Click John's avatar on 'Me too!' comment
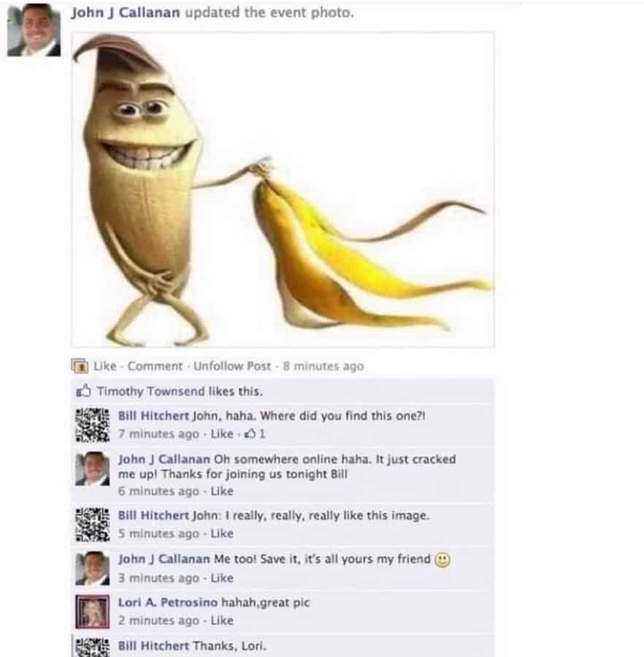The width and height of the screenshot is (644, 657). coord(93,568)
